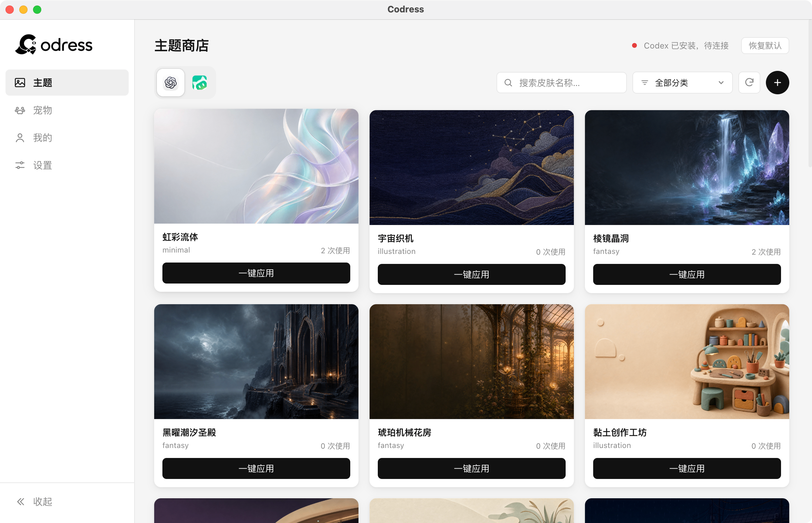Screen dimensions: 812x523
Task: Apply the 黑曜潮汐圣殿 theme
Action: [256, 469]
